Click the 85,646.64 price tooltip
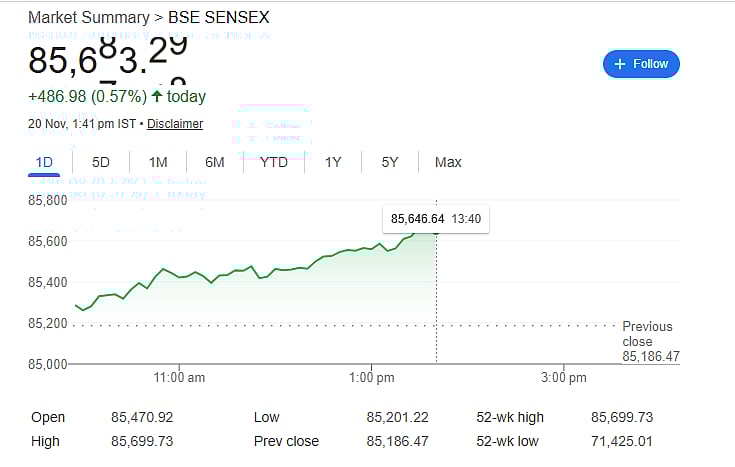 point(417,219)
